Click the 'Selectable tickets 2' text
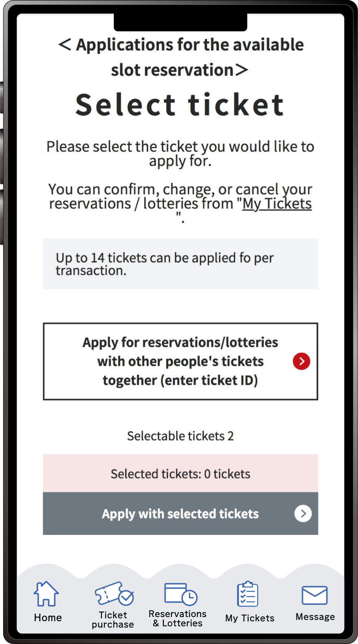 tap(180, 436)
